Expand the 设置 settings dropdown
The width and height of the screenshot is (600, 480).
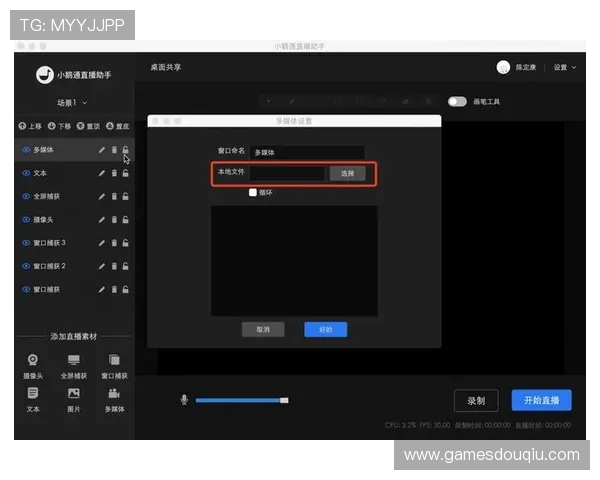[565, 68]
